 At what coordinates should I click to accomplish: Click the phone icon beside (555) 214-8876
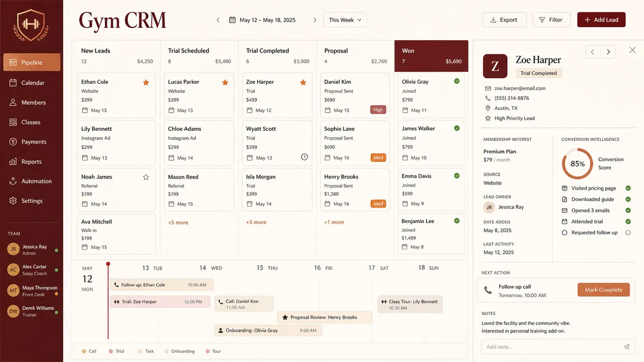tap(488, 98)
